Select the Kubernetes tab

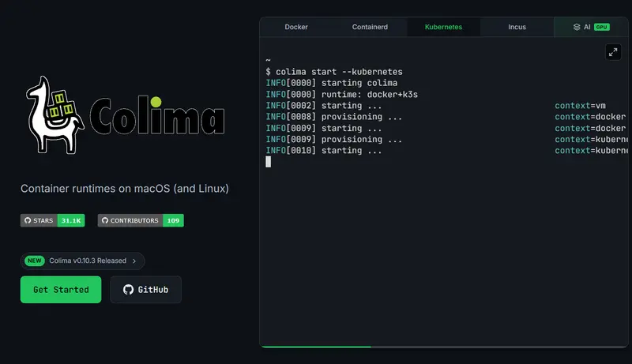(443, 27)
